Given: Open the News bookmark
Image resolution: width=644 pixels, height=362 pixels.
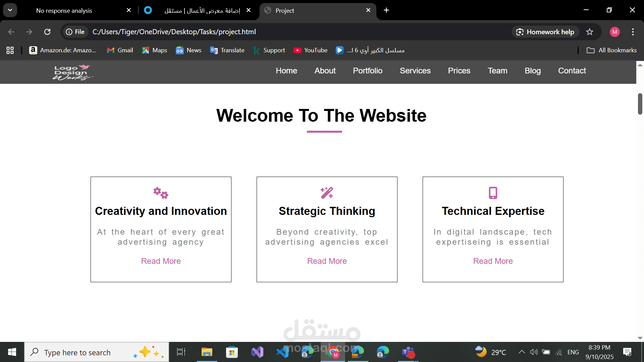Looking at the screenshot, I should 189,50.
